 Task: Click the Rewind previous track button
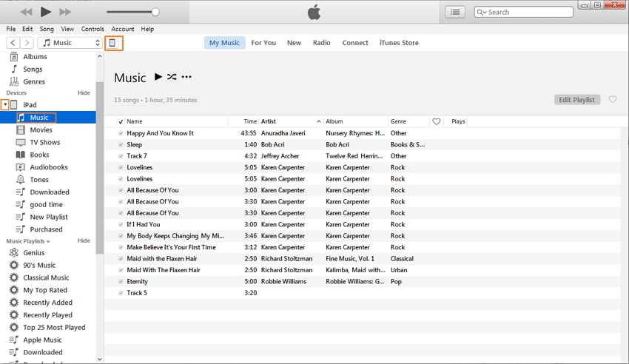pyautogui.click(x=27, y=12)
